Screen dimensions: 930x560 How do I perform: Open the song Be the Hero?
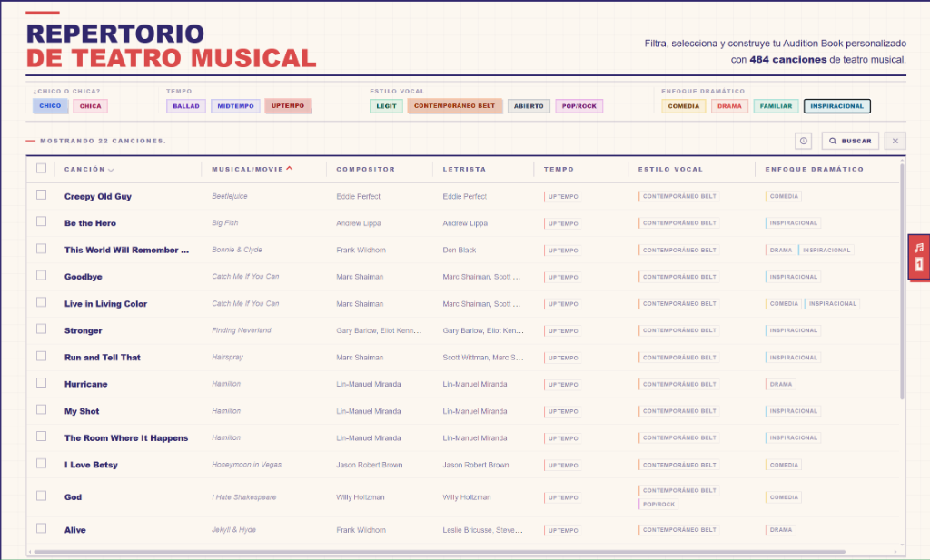90,223
